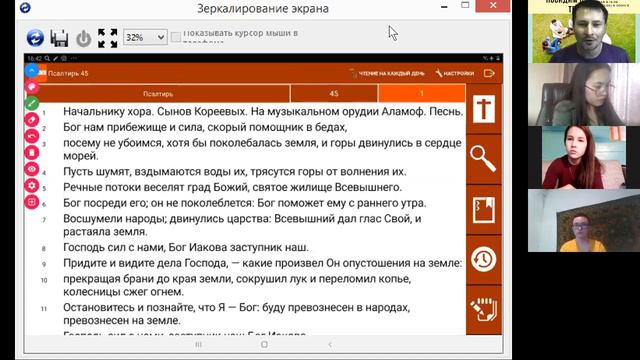Click the Bible app icon beside Псалтирь 45
Viewport: 640px width, 360px height.
[42, 73]
